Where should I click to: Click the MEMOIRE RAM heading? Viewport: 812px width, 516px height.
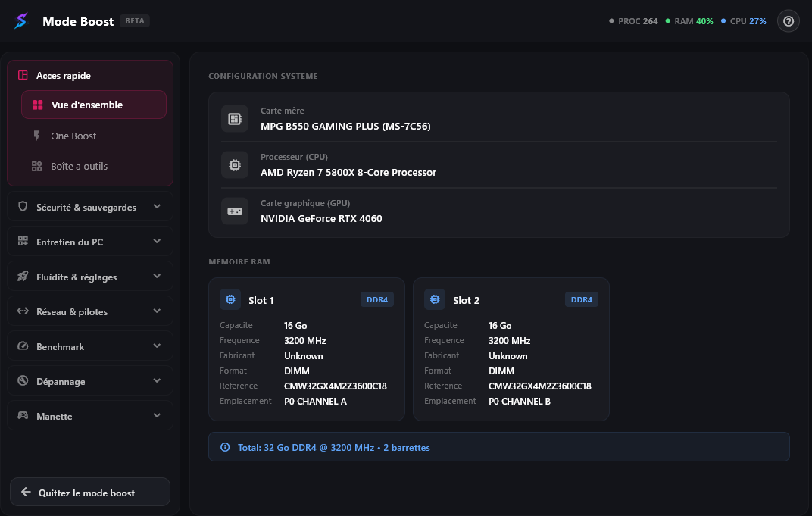[x=239, y=262]
